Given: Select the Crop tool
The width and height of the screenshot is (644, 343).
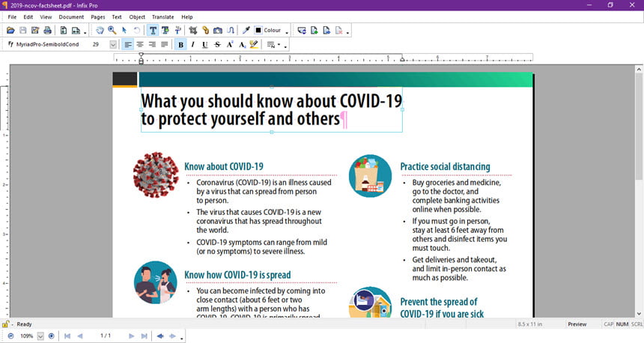Looking at the screenshot, I should coord(193,31).
